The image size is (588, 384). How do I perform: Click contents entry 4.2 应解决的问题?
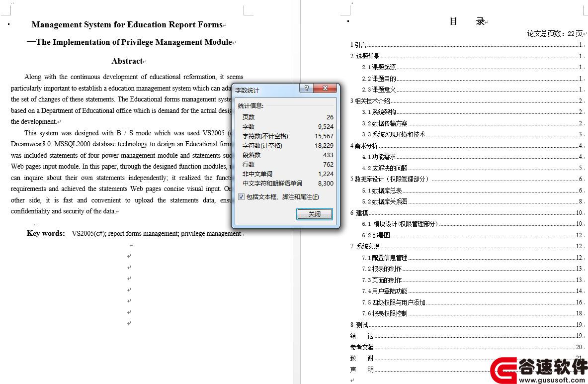(472, 168)
